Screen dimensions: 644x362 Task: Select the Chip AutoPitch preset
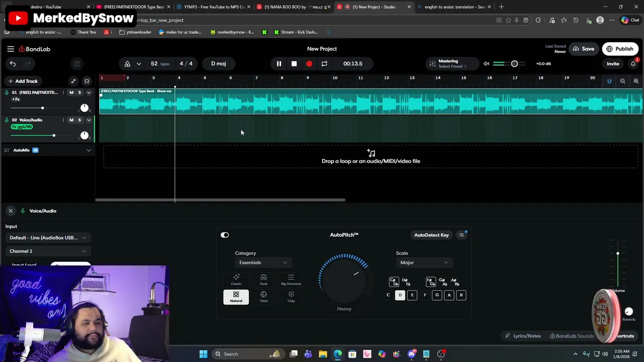point(291,297)
